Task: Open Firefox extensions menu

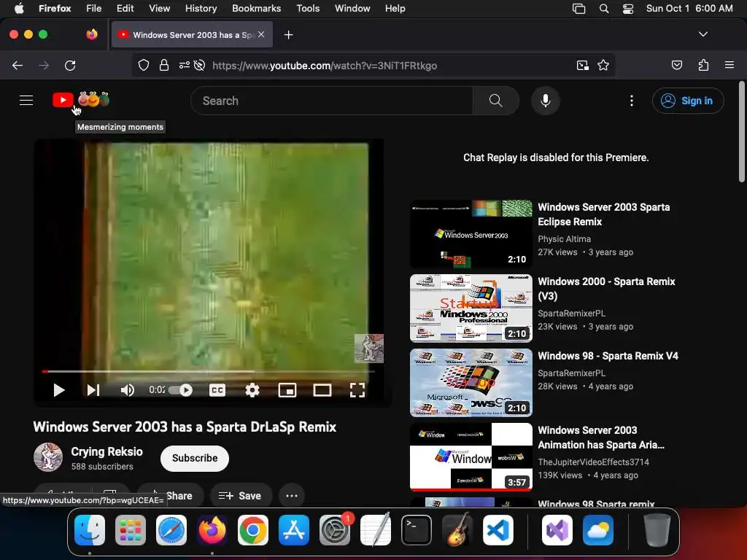Action: point(704,65)
